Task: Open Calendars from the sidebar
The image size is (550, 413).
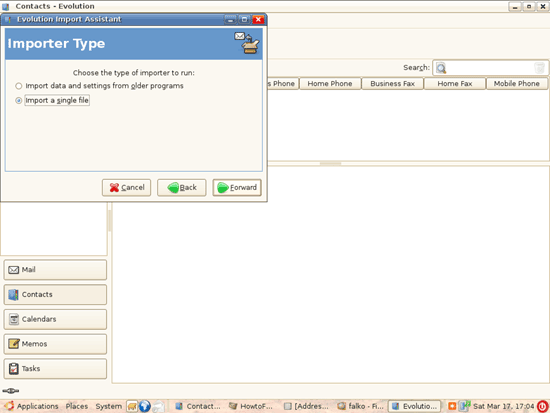Action: 55,319
